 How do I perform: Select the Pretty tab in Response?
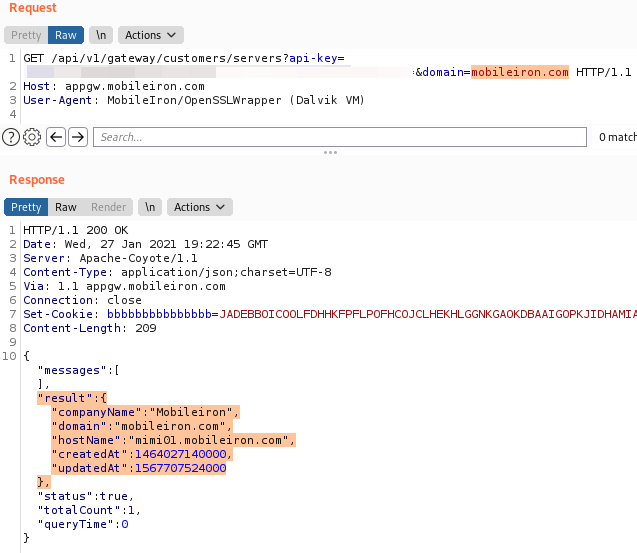point(26,207)
